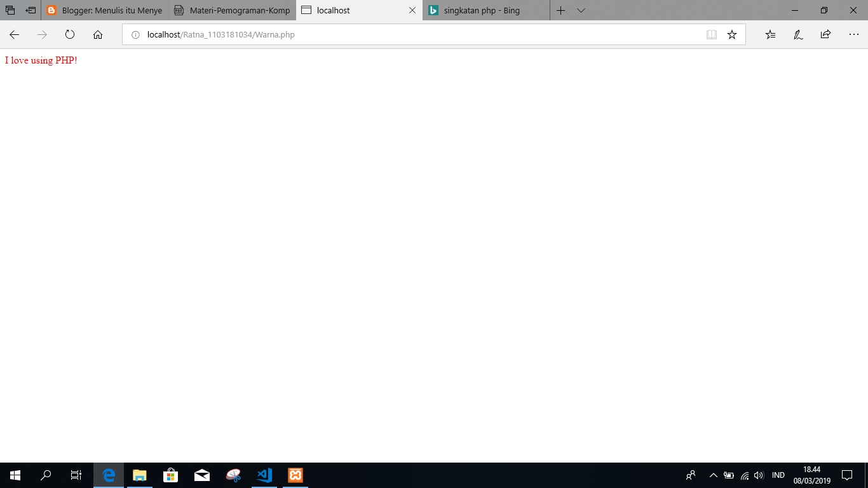Click Edge icon in taskbar

pos(109,475)
